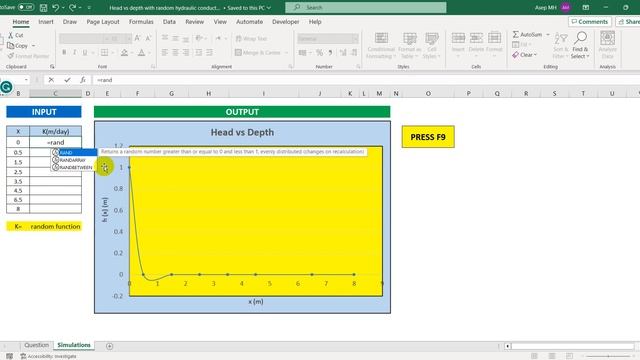Select the X value cell 0.5
The height and width of the screenshot is (360, 640).
[x=18, y=152]
